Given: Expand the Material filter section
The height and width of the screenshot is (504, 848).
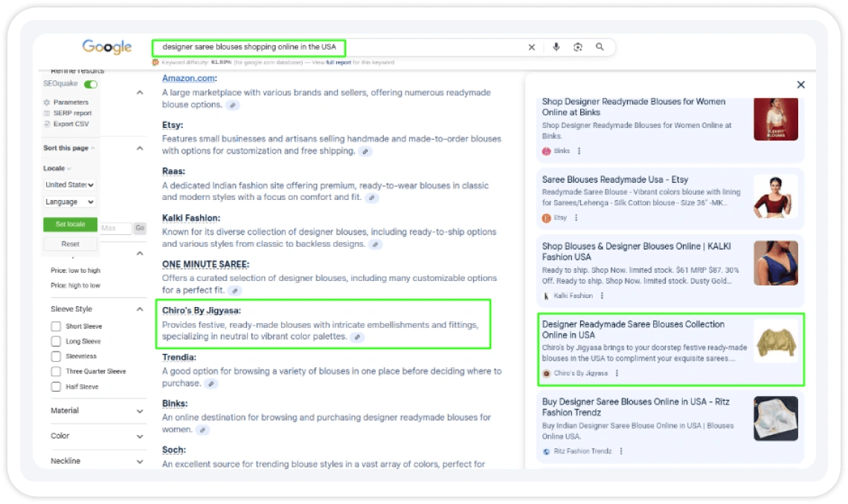Looking at the screenshot, I should tap(140, 411).
